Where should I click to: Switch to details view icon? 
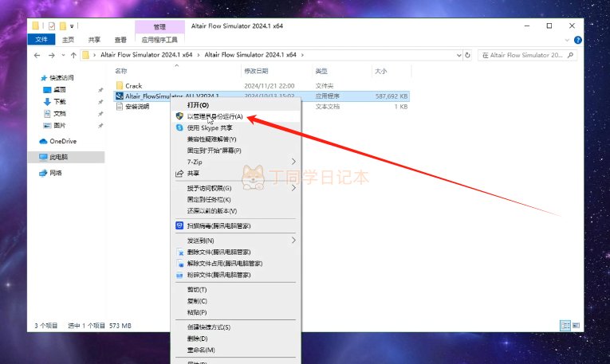tap(565, 326)
